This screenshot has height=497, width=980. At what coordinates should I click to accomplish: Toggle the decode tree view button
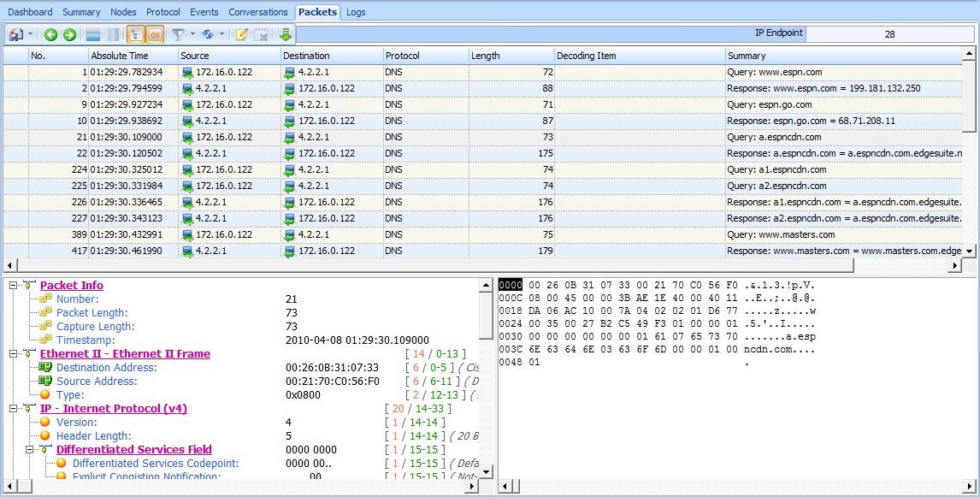pyautogui.click(x=136, y=35)
